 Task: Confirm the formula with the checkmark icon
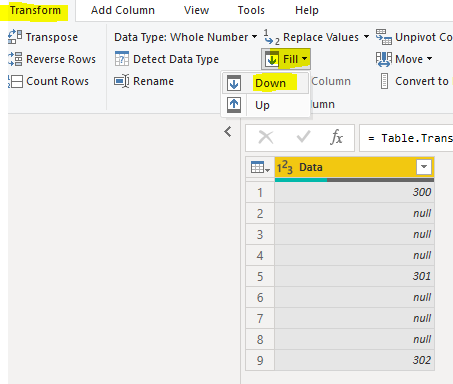coord(303,137)
